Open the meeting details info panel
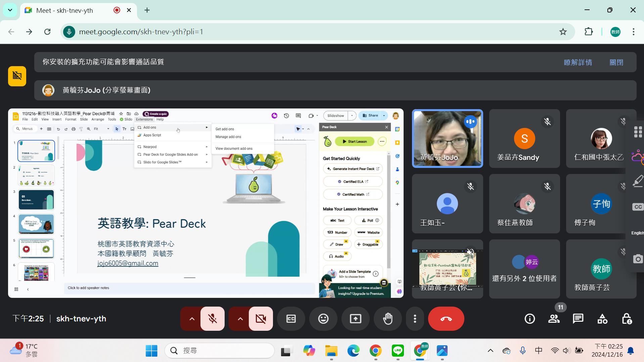Image resolution: width=644 pixels, height=362 pixels. click(x=530, y=319)
